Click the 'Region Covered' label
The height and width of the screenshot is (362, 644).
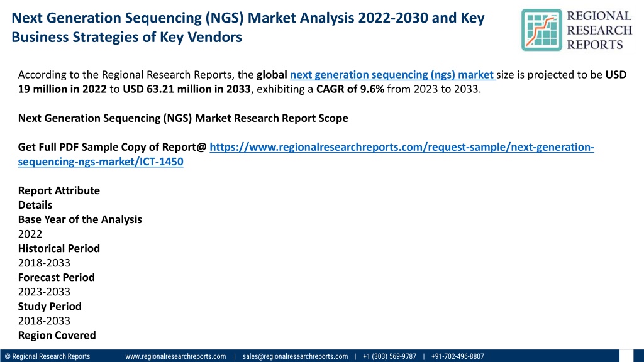pyautogui.click(x=57, y=336)
